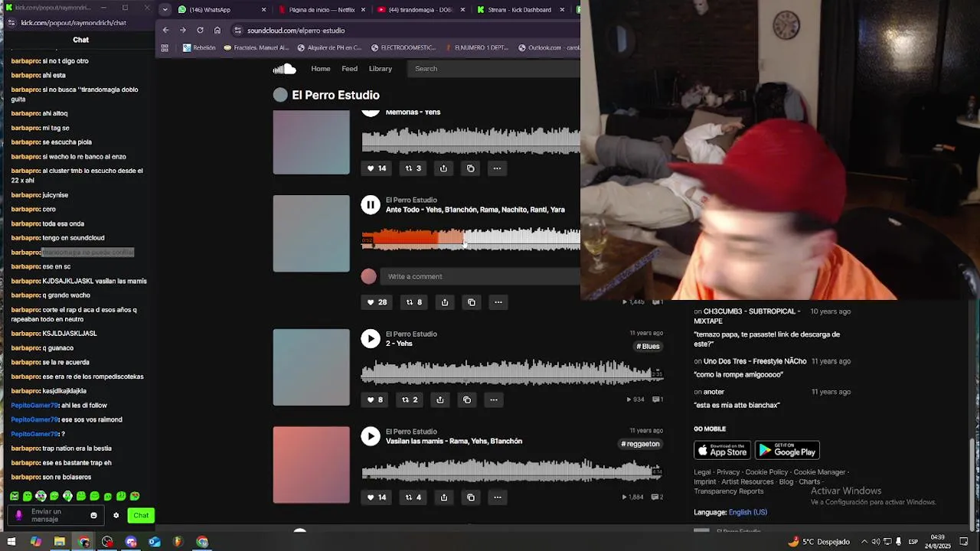This screenshot has height=551, width=980.
Task: Open SoundCloud Library
Action: [381, 69]
